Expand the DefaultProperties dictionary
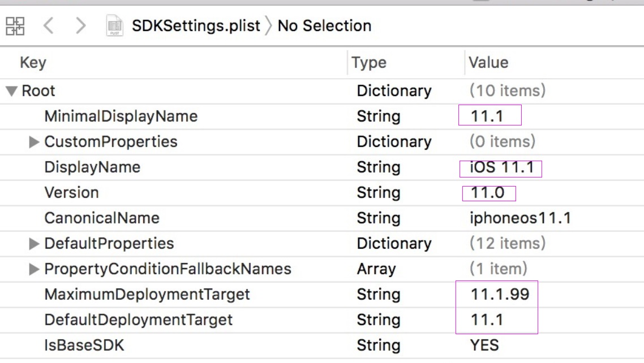644x363 pixels. point(34,244)
